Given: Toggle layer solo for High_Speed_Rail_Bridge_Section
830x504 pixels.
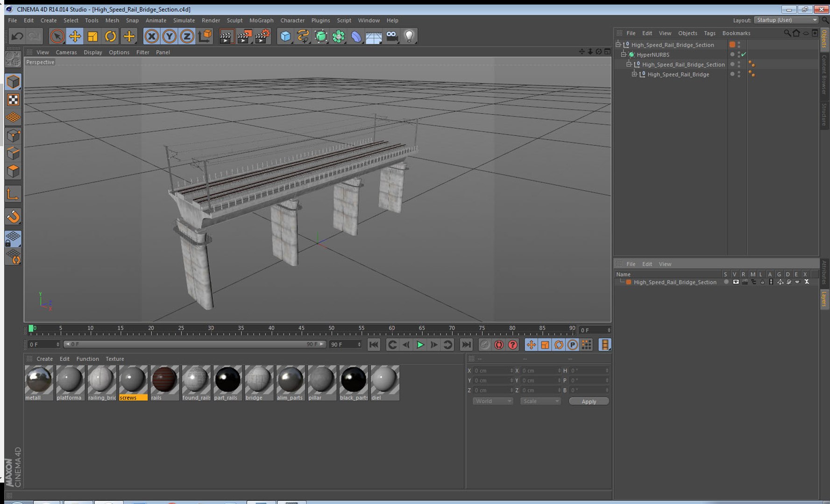Looking at the screenshot, I should tap(726, 282).
